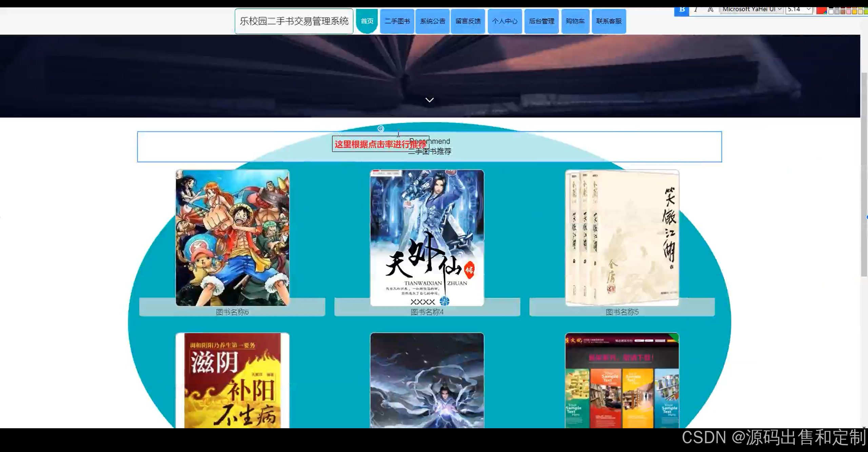
Task: Open the 系统公告 announcements tab
Action: click(x=433, y=21)
